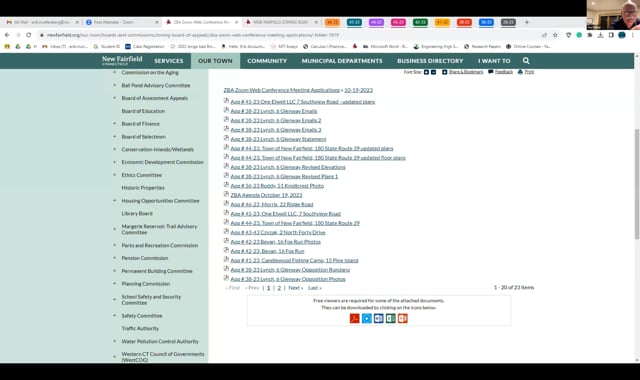Click the page vertical scrollbar
This screenshot has height=380, width=640.
636,184
